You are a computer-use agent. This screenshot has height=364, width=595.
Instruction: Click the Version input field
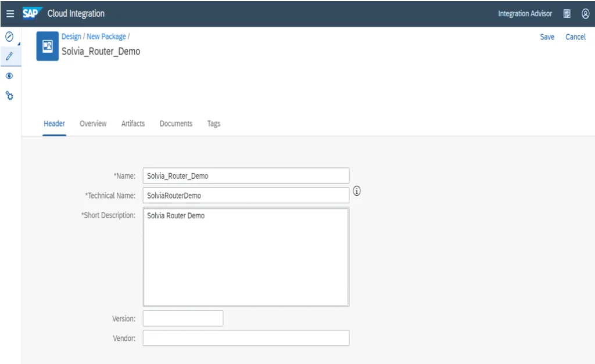pyautogui.click(x=183, y=318)
